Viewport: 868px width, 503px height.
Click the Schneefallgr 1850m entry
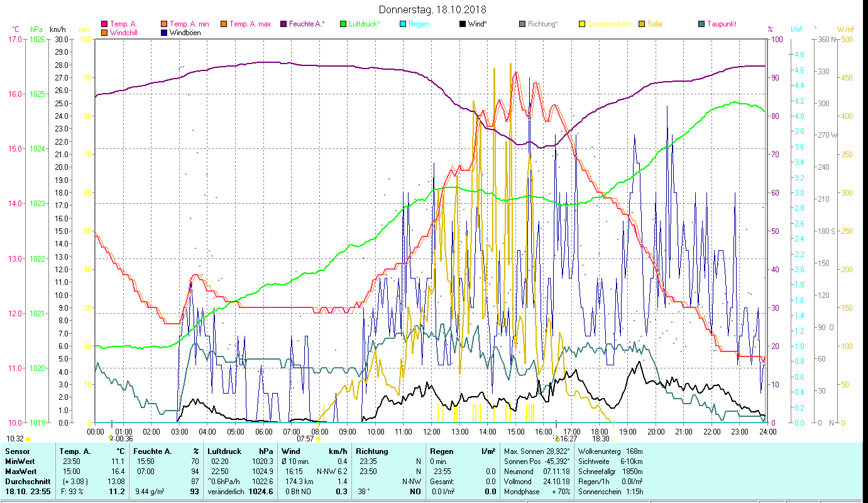click(x=610, y=471)
